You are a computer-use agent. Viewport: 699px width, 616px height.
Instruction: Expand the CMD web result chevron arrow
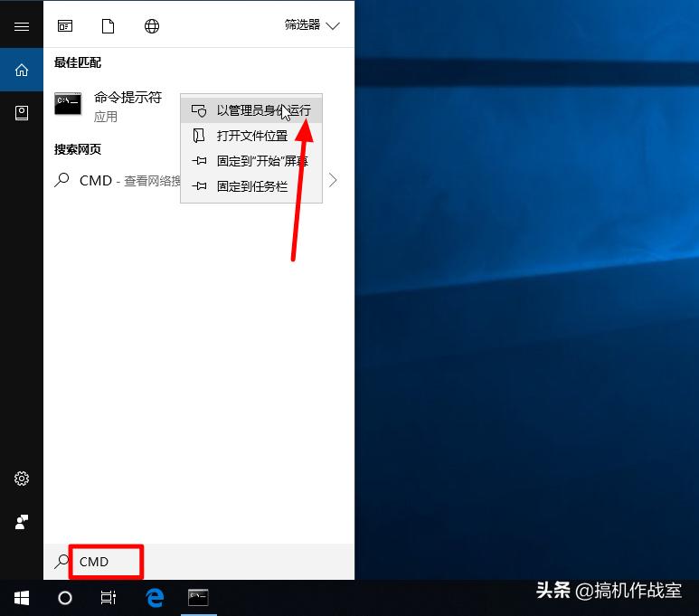click(333, 180)
